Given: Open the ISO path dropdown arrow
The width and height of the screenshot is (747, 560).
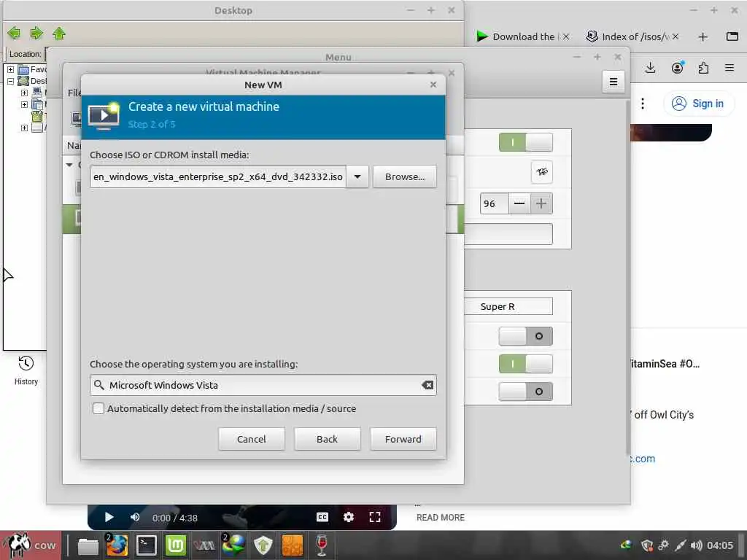Looking at the screenshot, I should pyautogui.click(x=357, y=176).
